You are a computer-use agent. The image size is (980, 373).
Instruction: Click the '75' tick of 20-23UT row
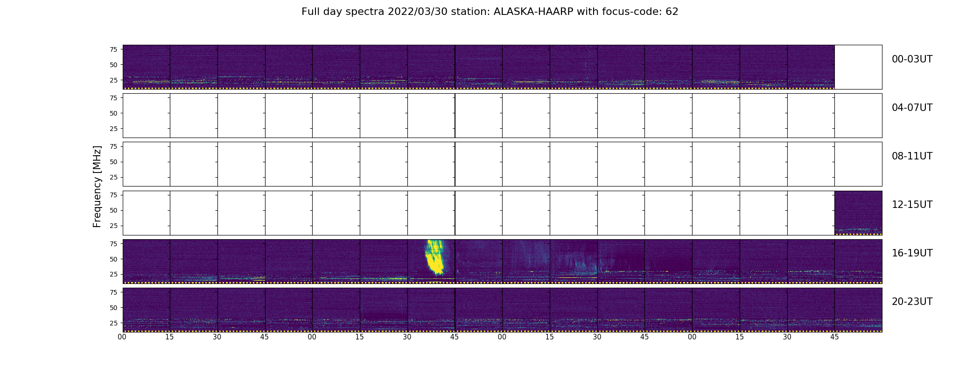pos(113,292)
